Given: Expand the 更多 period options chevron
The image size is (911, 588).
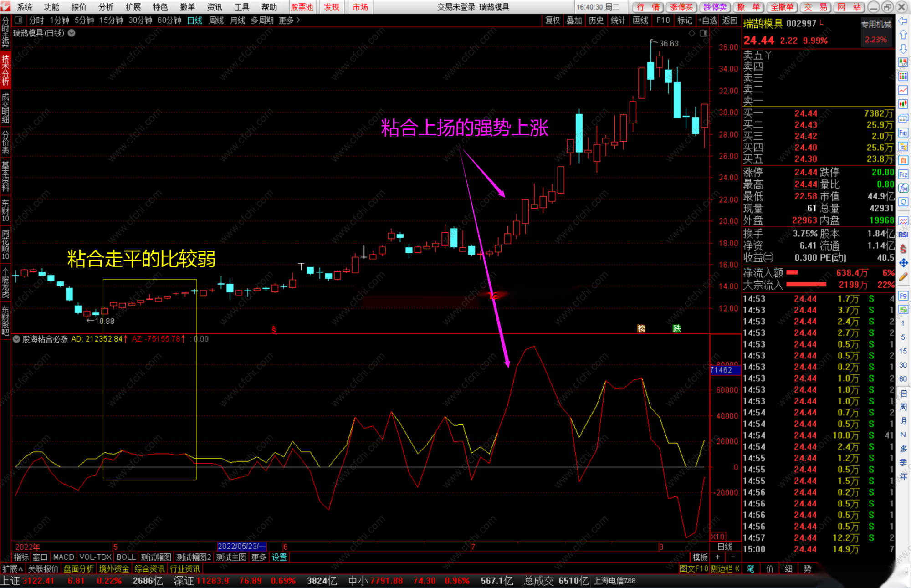Looking at the screenshot, I should click(298, 20).
